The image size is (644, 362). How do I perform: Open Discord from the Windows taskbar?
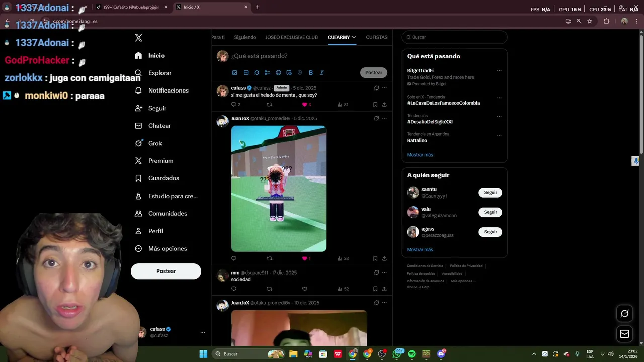pyautogui.click(x=442, y=354)
